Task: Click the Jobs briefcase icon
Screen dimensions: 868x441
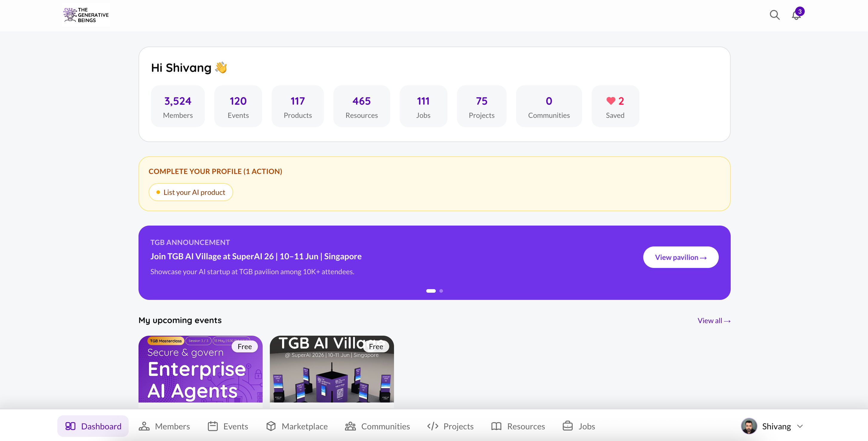Action: pos(567,426)
